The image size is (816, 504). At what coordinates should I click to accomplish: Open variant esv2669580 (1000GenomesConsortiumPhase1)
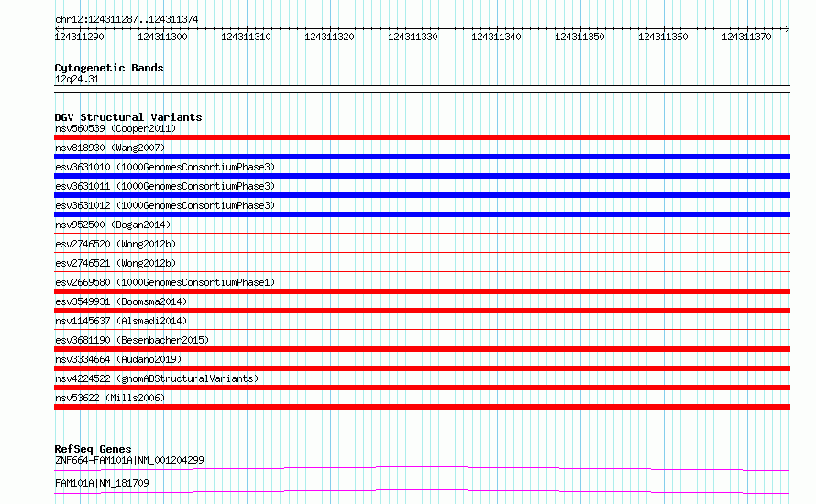click(165, 282)
